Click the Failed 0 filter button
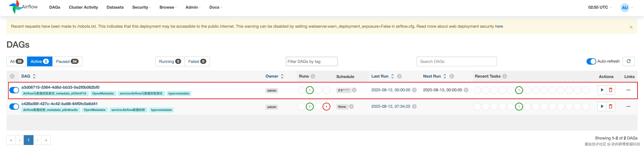Image resolution: width=644 pixels, height=150 pixels. click(x=197, y=61)
